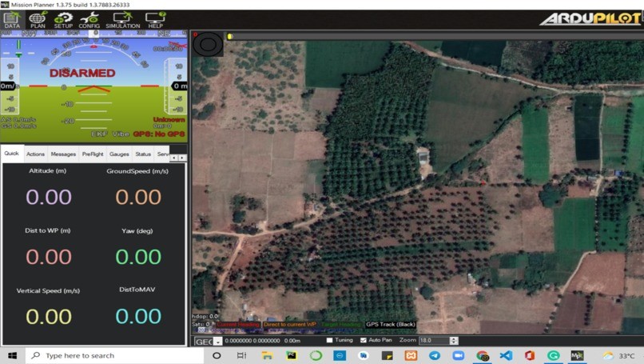This screenshot has width=644, height=364.
Task: Open Zoom from taskbar
Action: pos(458,355)
